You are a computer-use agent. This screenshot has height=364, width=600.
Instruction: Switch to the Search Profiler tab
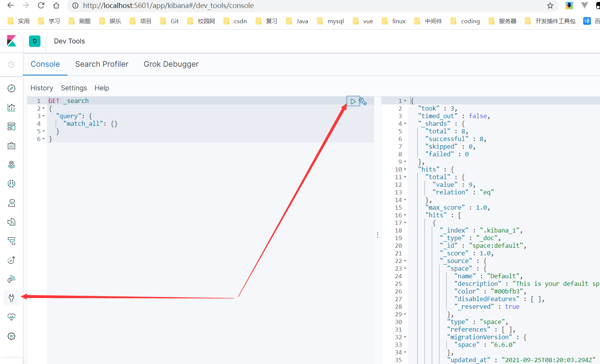point(102,64)
